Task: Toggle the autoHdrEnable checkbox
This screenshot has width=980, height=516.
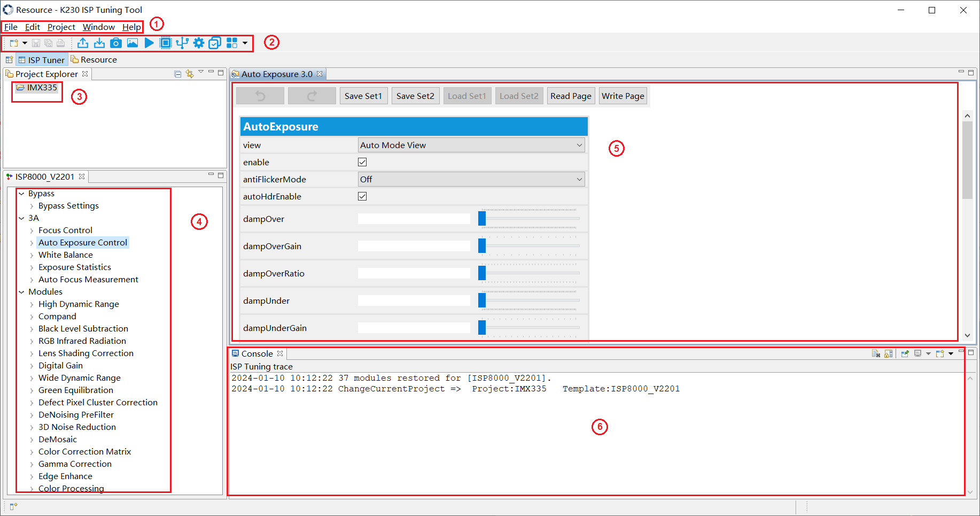Action: [362, 196]
